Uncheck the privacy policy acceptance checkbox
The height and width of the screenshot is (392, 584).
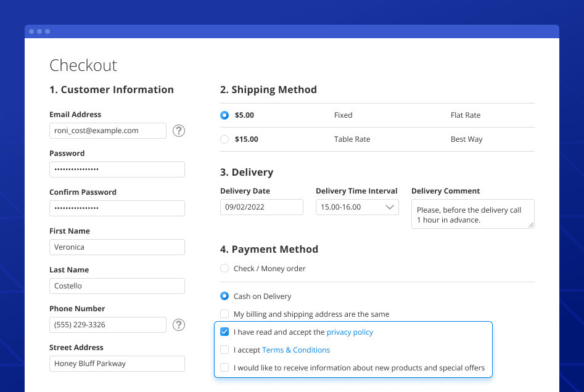tap(224, 332)
